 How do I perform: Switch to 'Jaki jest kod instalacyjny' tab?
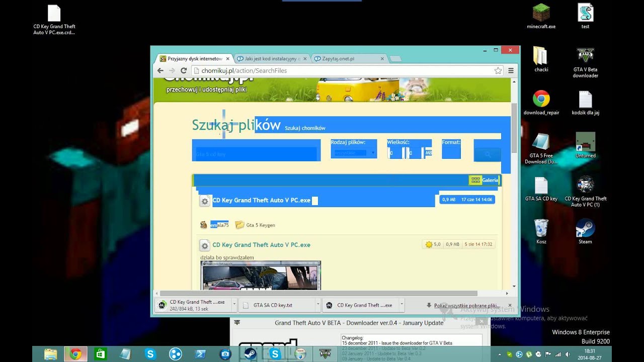tap(272, 59)
